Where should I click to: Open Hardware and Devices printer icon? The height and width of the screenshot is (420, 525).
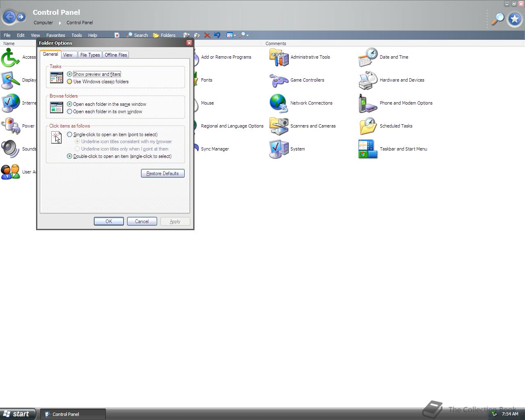368,80
